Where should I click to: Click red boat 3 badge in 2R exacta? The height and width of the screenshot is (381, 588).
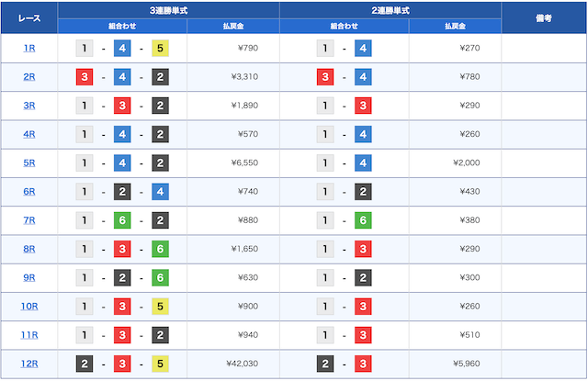pos(325,77)
